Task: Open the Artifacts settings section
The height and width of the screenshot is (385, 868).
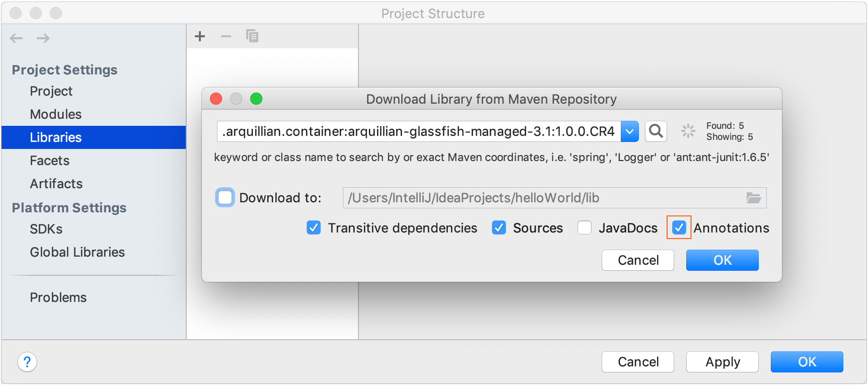Action: tap(56, 184)
